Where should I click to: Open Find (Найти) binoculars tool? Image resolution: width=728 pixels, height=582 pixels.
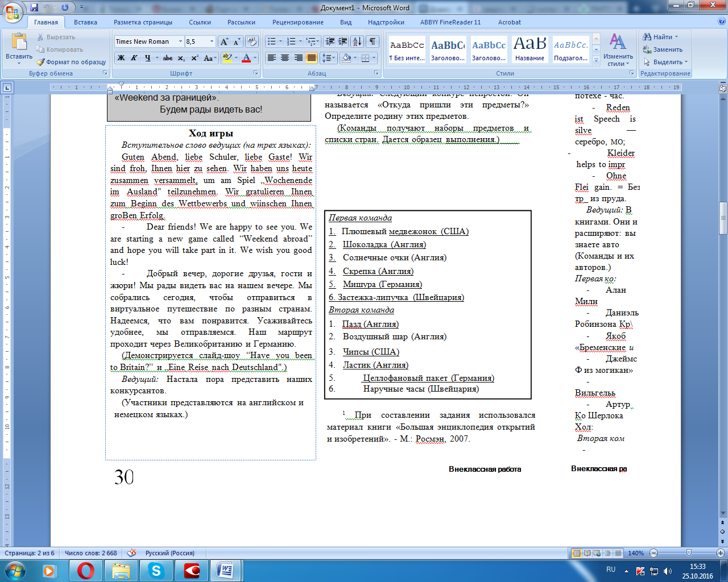[660, 37]
